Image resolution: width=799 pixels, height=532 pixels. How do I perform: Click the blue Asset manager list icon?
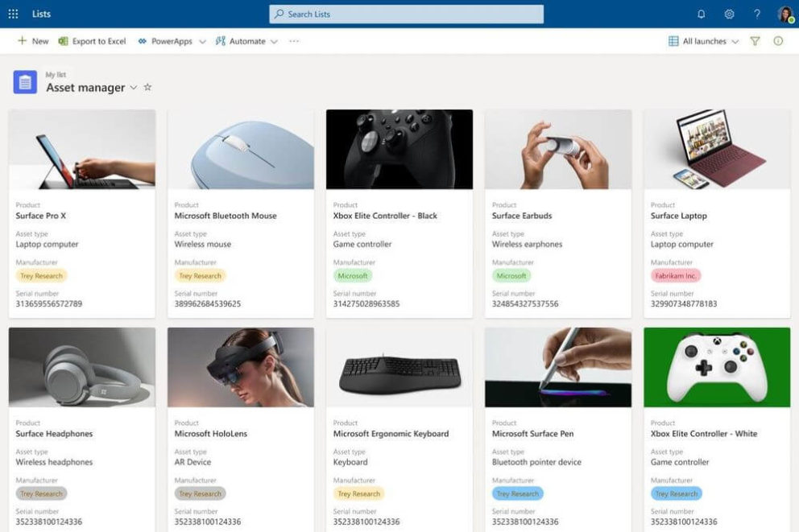point(25,81)
